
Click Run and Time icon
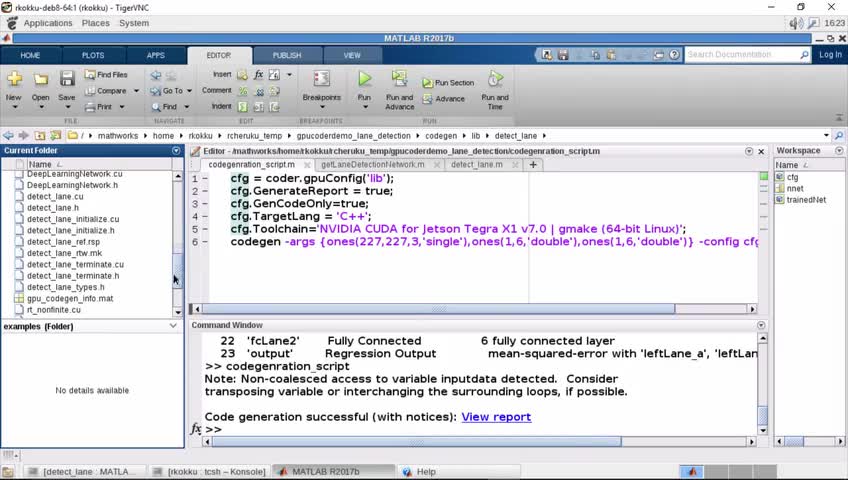pos(495,79)
